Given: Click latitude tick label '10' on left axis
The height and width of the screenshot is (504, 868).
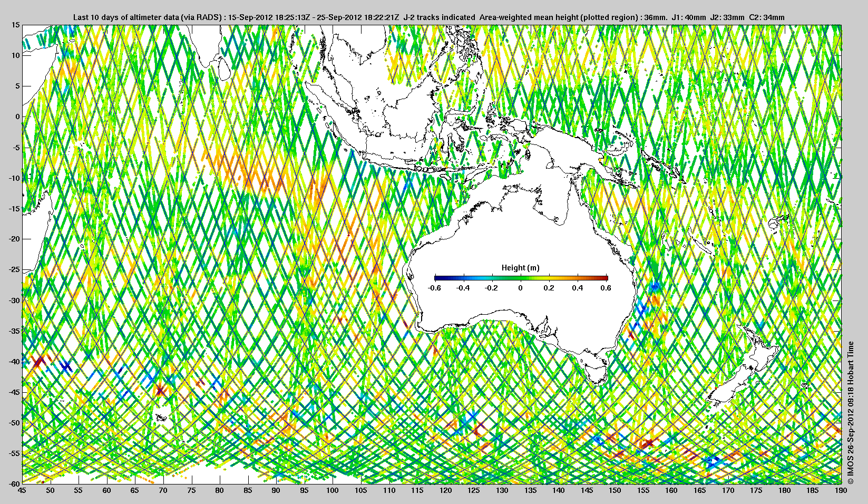Looking at the screenshot, I should pyautogui.click(x=16, y=55).
